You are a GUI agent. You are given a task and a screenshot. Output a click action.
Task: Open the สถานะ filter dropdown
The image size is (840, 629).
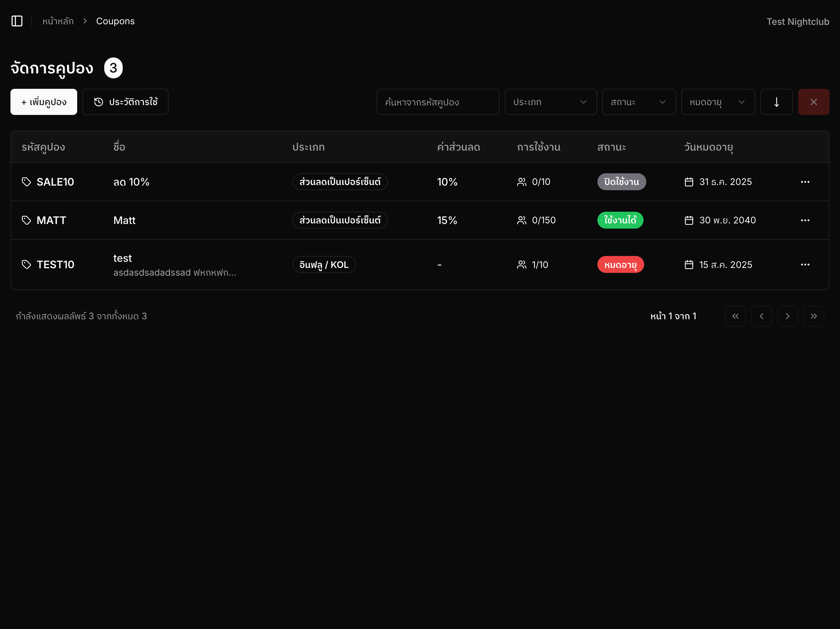639,102
